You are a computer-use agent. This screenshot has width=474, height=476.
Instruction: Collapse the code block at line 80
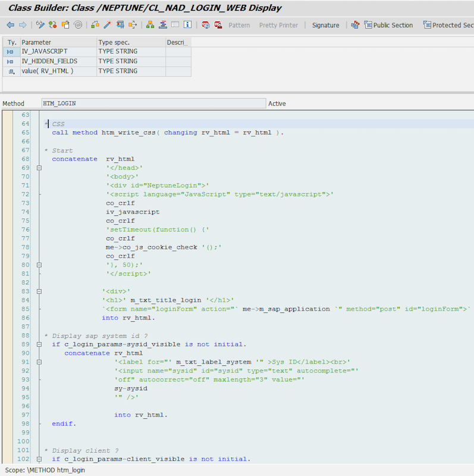39,265
